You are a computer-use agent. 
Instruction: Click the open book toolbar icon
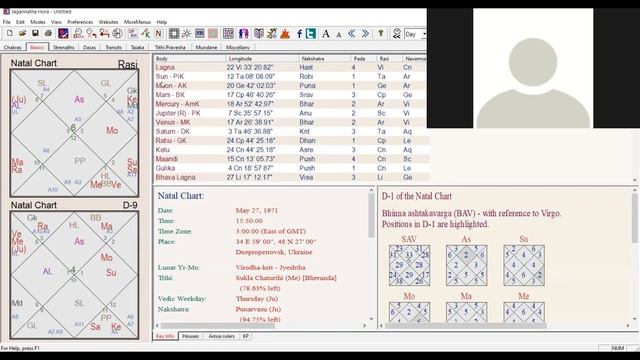[259, 33]
